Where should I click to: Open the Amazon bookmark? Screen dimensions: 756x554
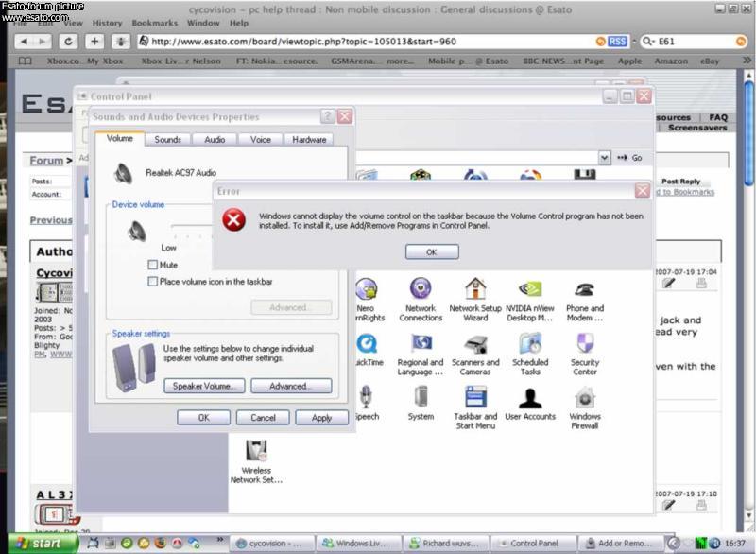click(671, 61)
